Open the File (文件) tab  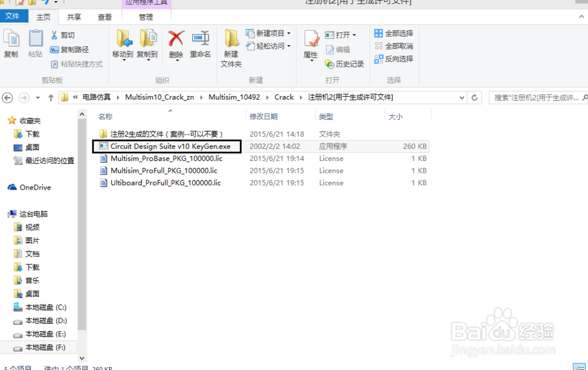click(x=14, y=16)
